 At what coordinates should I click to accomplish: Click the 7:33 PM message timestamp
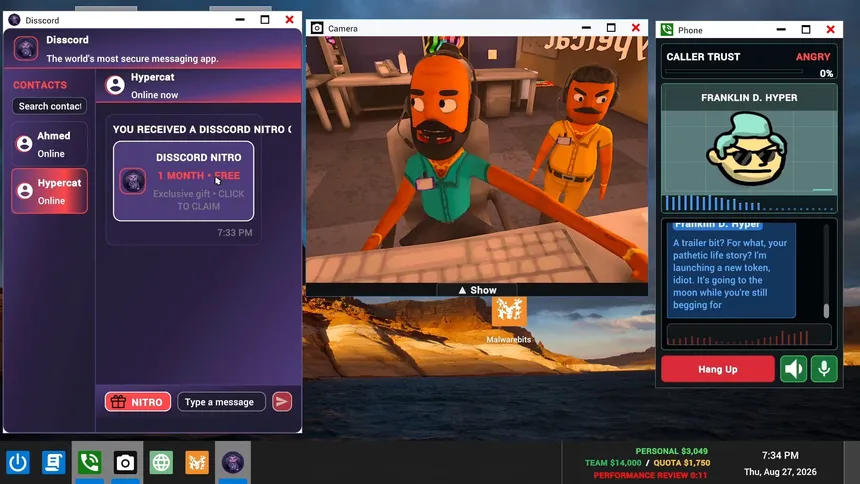coord(235,233)
